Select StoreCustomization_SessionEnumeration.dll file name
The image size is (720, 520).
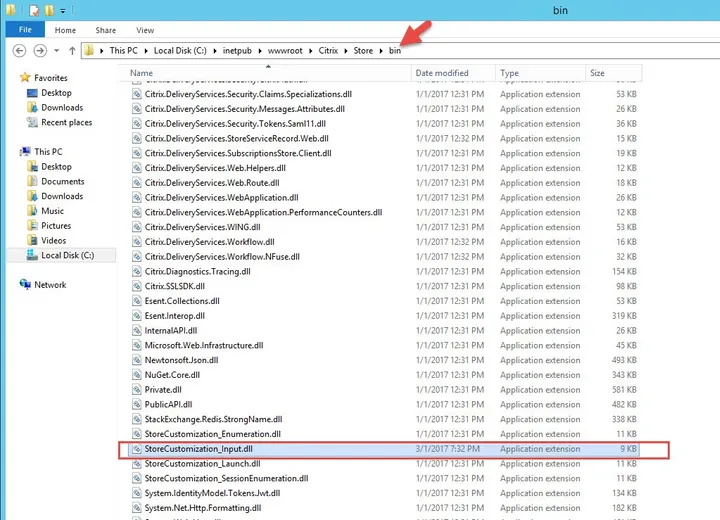(226, 479)
